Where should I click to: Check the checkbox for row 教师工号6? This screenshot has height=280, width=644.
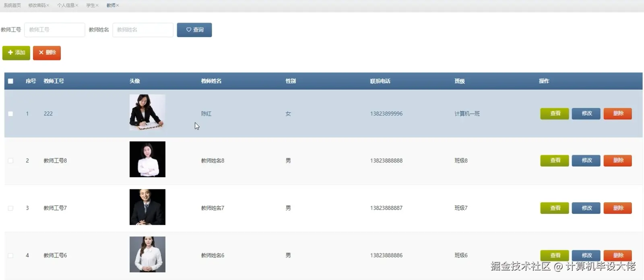10,255
